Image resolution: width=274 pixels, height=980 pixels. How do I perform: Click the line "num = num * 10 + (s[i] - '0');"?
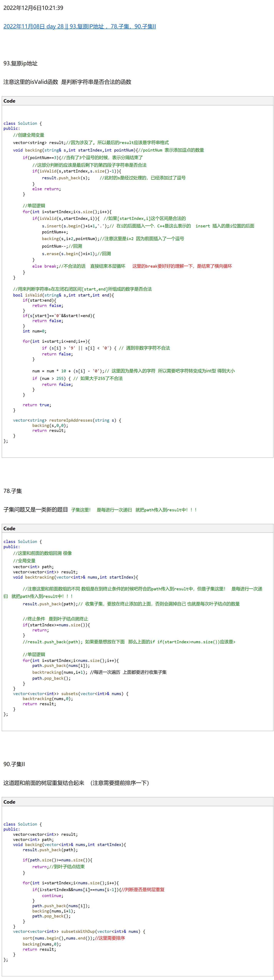68,371
